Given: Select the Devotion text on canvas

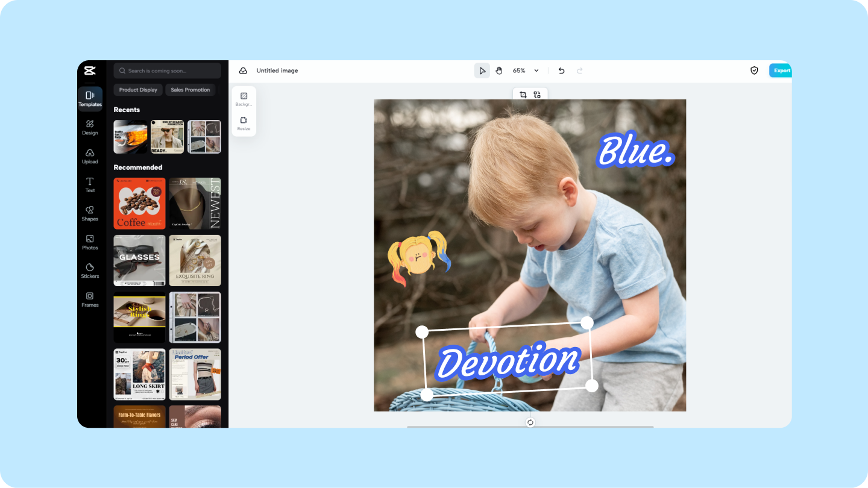Looking at the screenshot, I should (508, 361).
